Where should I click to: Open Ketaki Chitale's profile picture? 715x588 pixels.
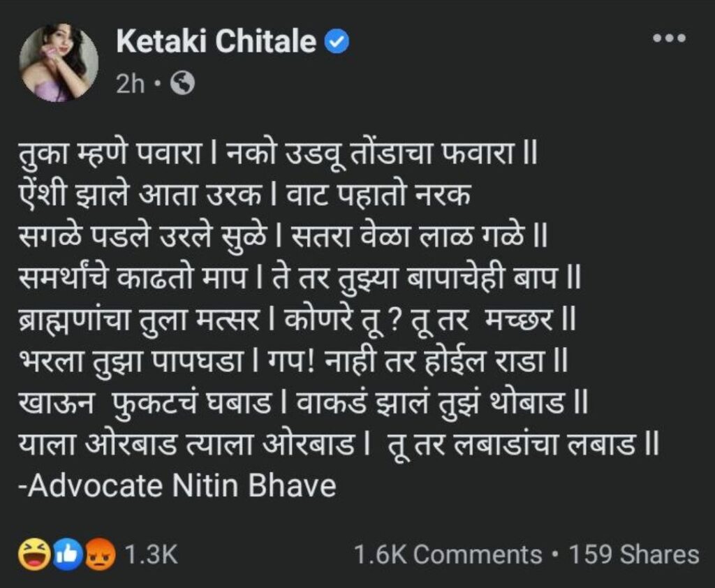pos(59,62)
